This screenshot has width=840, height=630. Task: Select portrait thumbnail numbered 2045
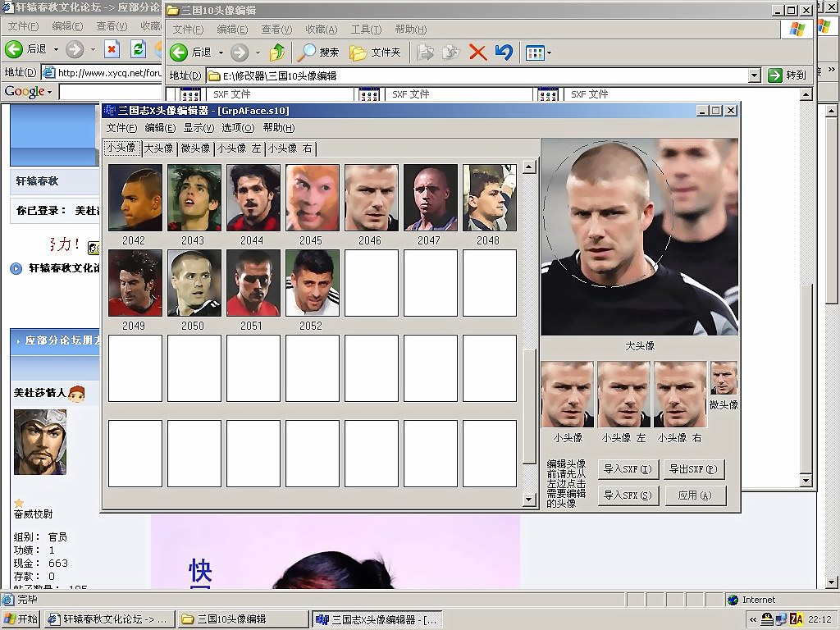tap(312, 198)
